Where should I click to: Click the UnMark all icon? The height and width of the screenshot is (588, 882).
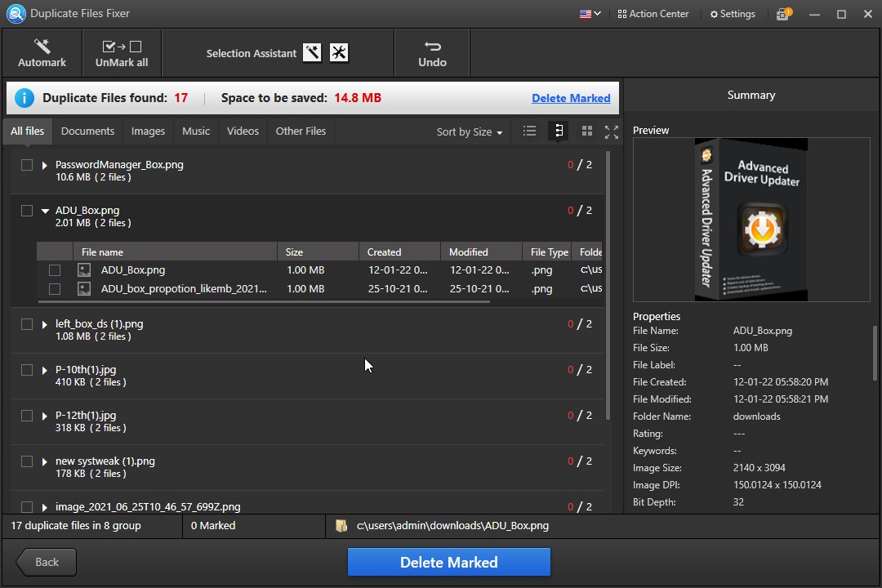(x=122, y=47)
